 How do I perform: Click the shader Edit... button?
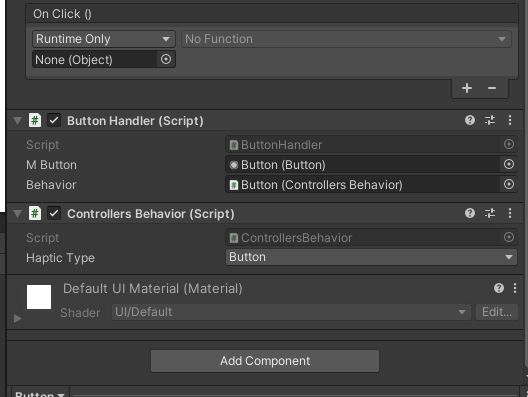click(x=497, y=312)
